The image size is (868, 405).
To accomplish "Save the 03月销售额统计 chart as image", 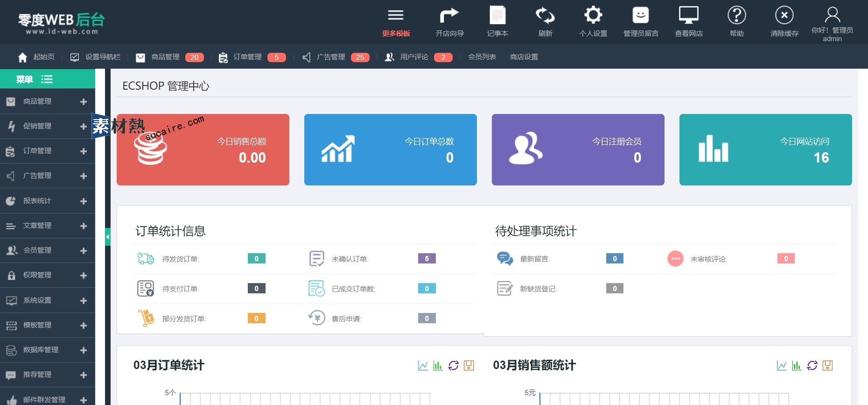I will coord(828,365).
